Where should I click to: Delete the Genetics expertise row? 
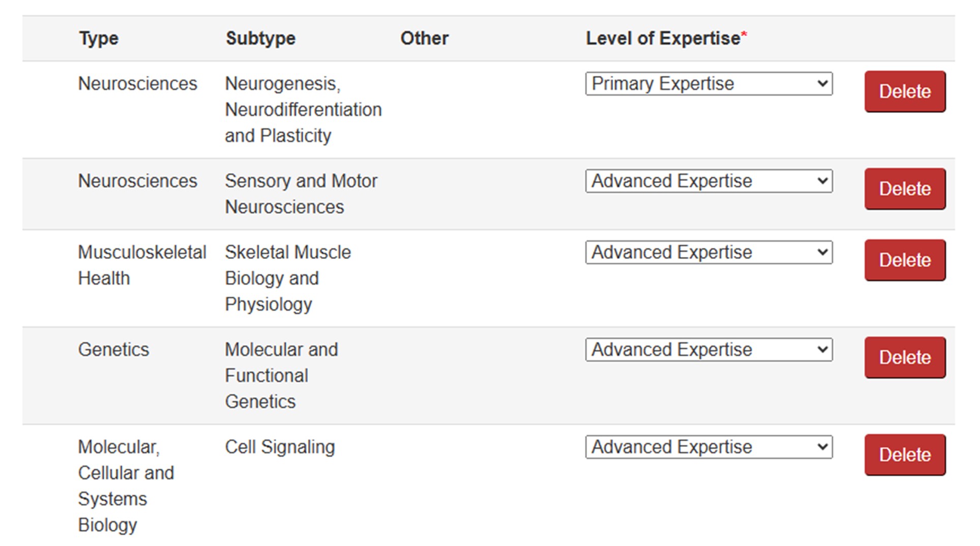pos(904,357)
